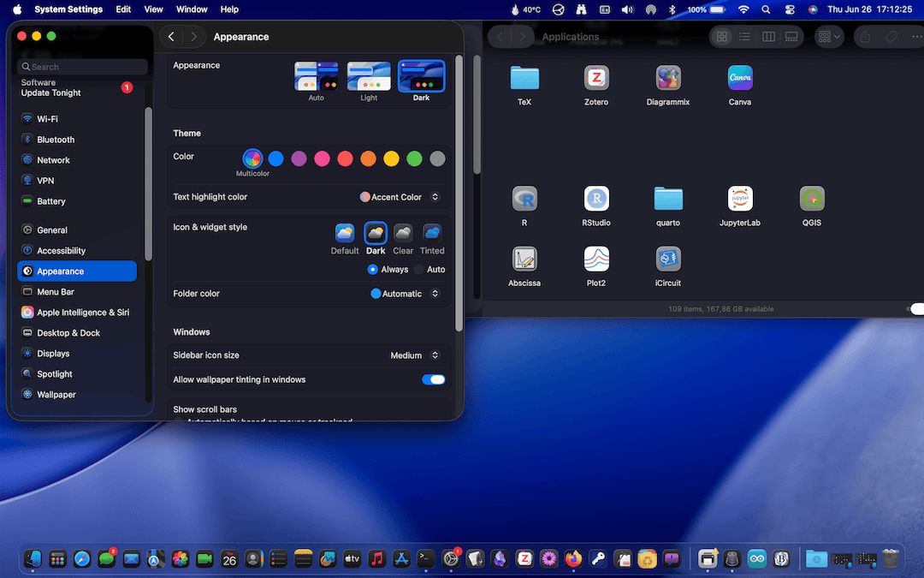924x578 pixels.
Task: Click Software Update Tonight notice
Action: (77, 88)
